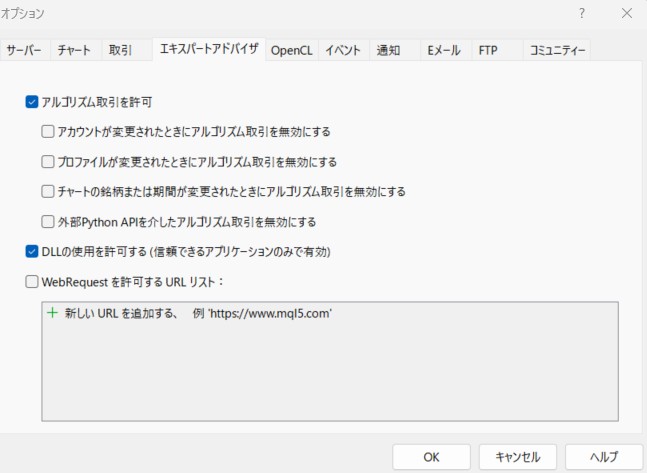The height and width of the screenshot is (473, 647).
Task: Click the OK button
Action: pyautogui.click(x=432, y=457)
